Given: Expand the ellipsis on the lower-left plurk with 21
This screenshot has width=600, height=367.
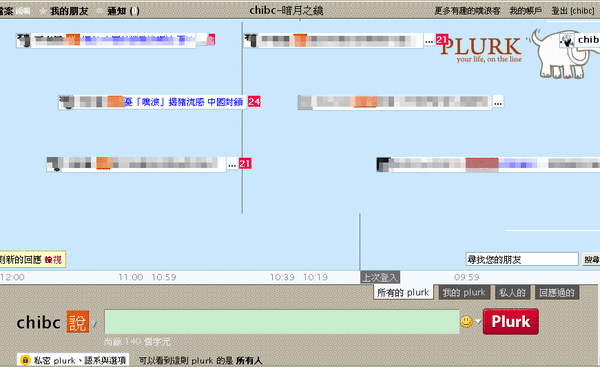Looking at the screenshot, I should [x=232, y=164].
